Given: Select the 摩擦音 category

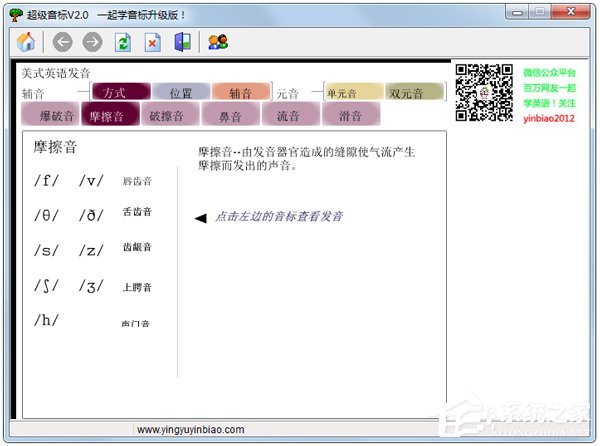Looking at the screenshot, I should (110, 114).
